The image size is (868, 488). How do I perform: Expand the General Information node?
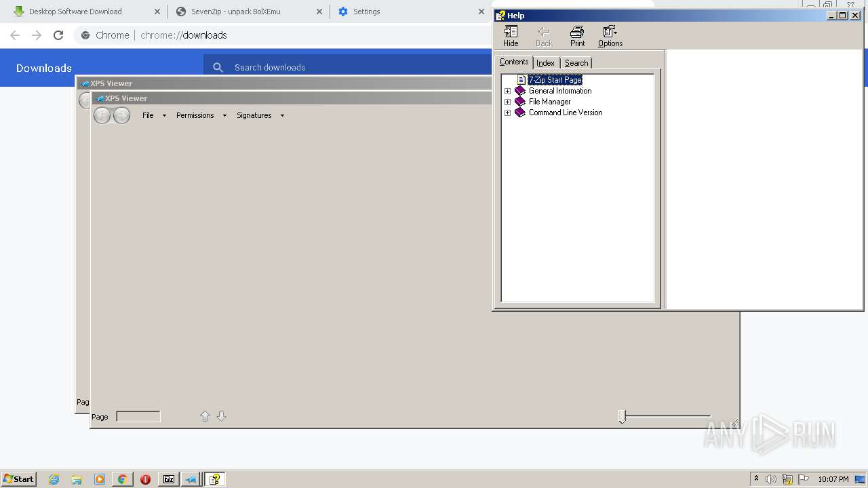click(507, 91)
